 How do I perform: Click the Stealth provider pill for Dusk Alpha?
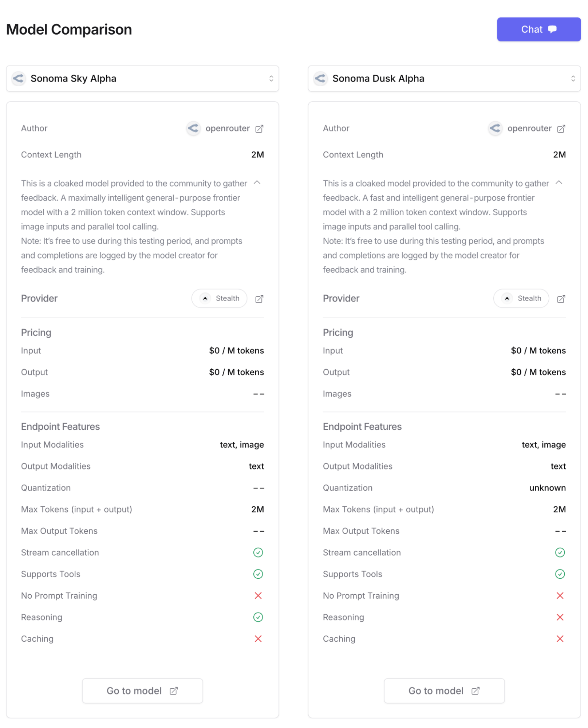[521, 299]
